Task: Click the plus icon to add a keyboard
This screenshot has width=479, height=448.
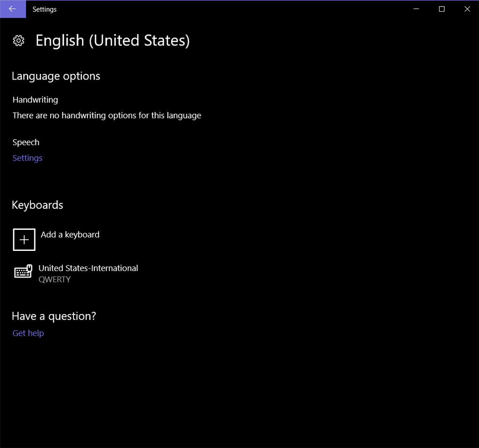Action: click(x=24, y=240)
